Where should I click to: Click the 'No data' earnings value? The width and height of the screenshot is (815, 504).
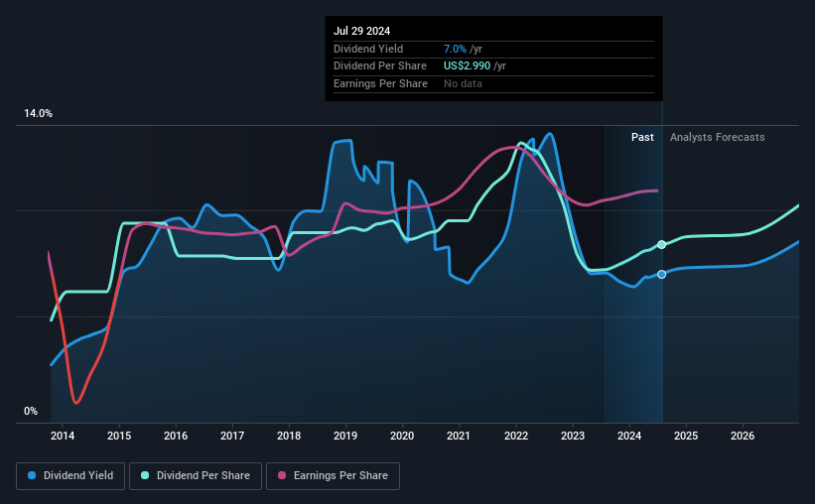[463, 83]
